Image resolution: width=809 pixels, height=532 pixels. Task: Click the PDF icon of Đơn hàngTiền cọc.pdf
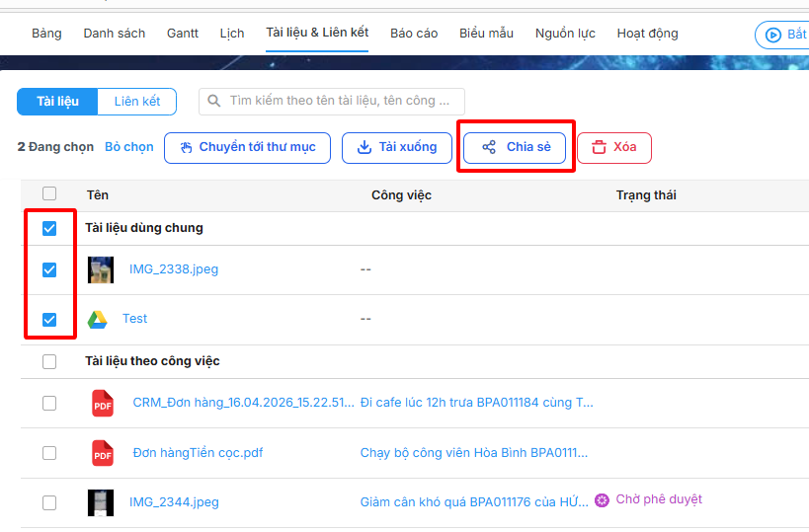(102, 453)
